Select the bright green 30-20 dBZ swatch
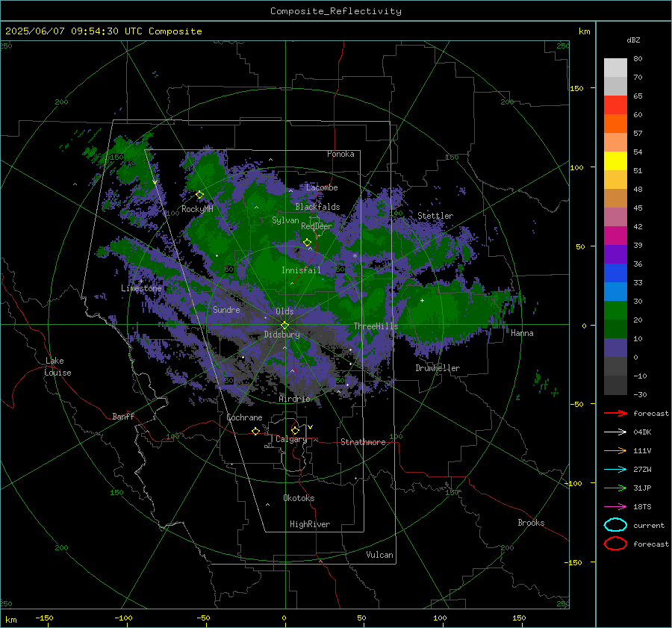The image size is (672, 628). (x=615, y=311)
